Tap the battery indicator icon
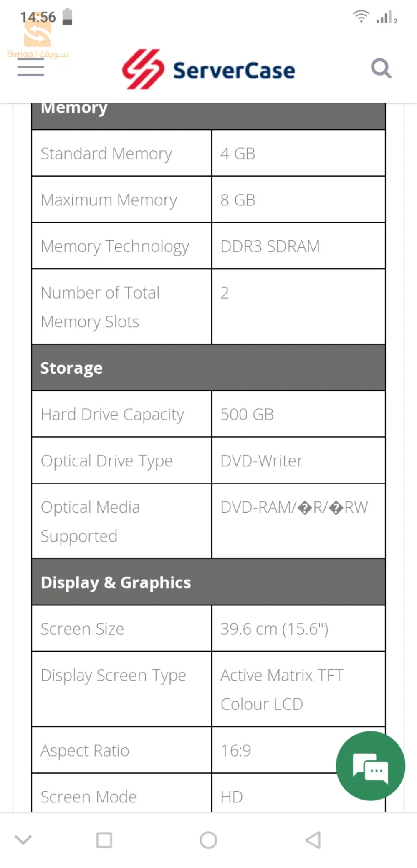 pos(67,16)
